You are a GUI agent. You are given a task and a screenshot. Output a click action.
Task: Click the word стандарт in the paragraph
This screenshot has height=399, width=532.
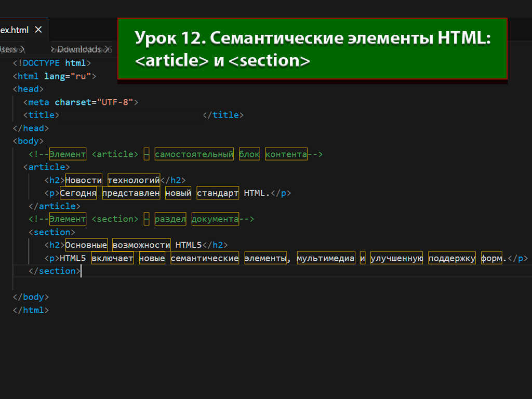coord(217,193)
